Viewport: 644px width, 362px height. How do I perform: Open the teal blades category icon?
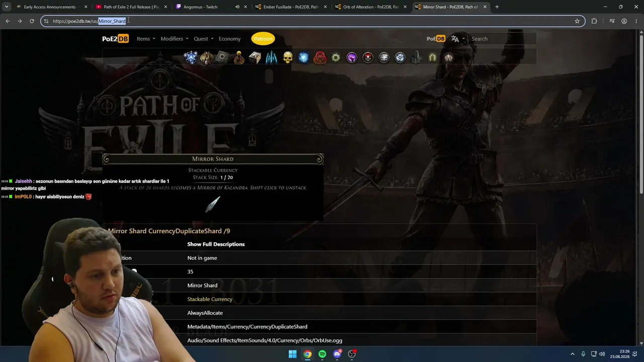click(x=271, y=58)
